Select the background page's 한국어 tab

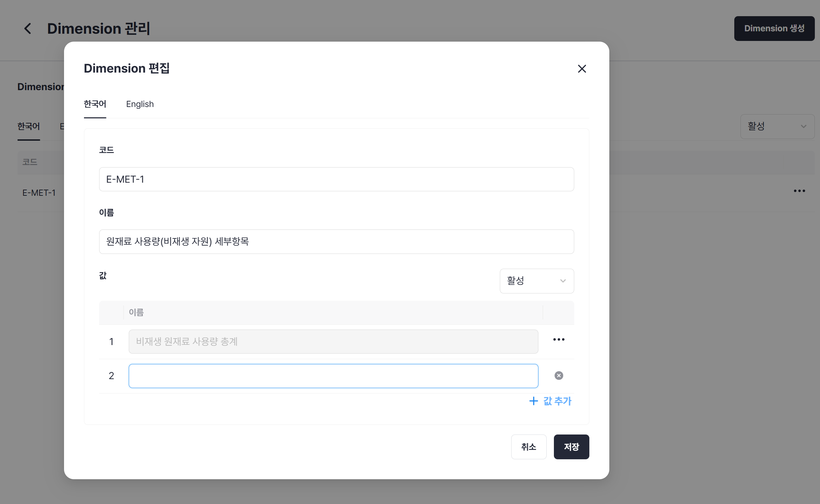point(29,126)
